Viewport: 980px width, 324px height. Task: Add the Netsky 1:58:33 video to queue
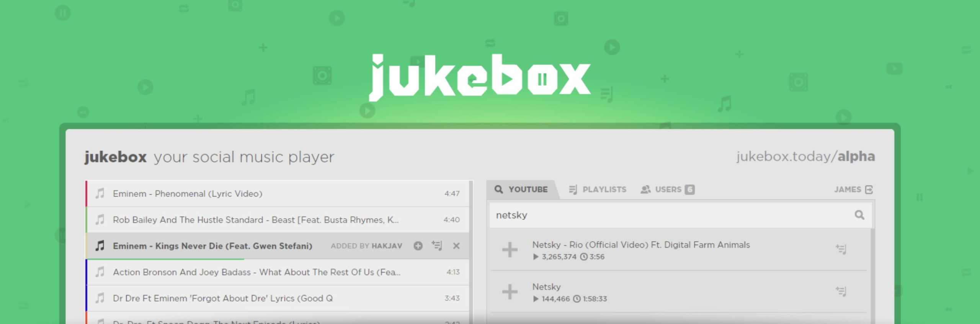pyautogui.click(x=510, y=292)
